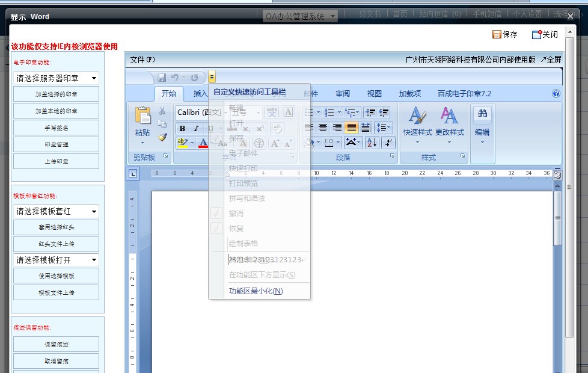Click the ruler toggle icon above the scrollbar
The width and height of the screenshot is (588, 373).
(557, 175)
